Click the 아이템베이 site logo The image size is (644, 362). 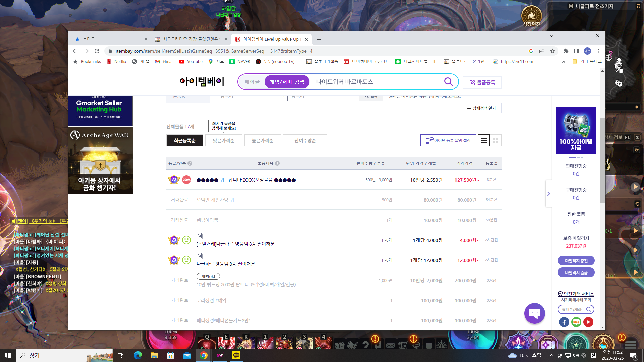tap(202, 81)
